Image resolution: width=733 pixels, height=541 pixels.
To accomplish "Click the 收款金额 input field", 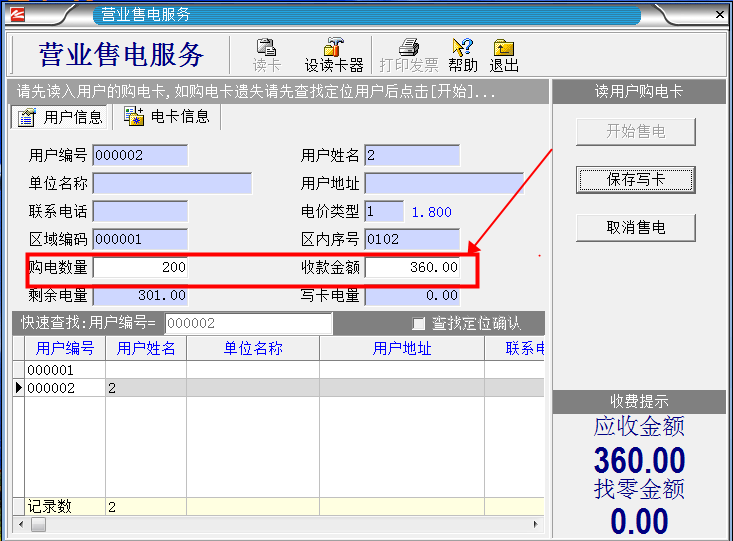I will point(412,267).
